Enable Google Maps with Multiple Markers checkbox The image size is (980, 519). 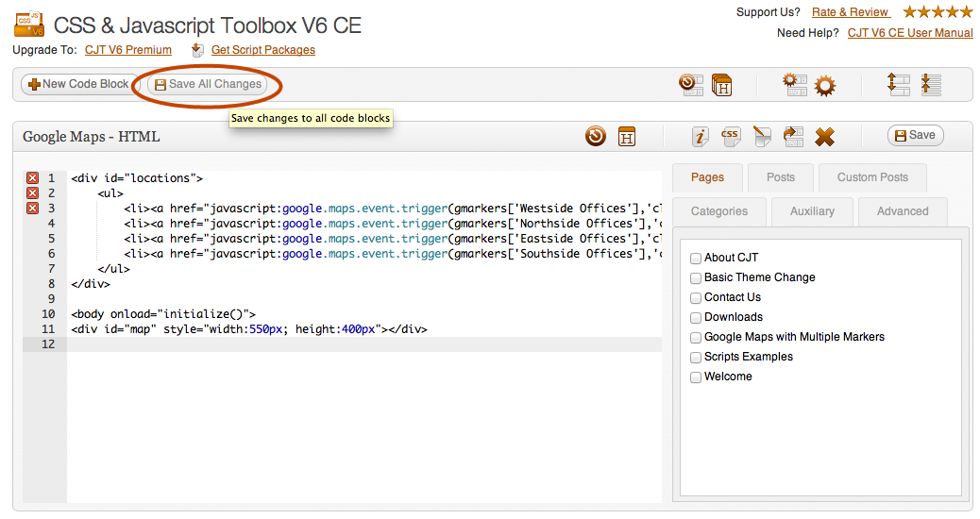pos(696,337)
